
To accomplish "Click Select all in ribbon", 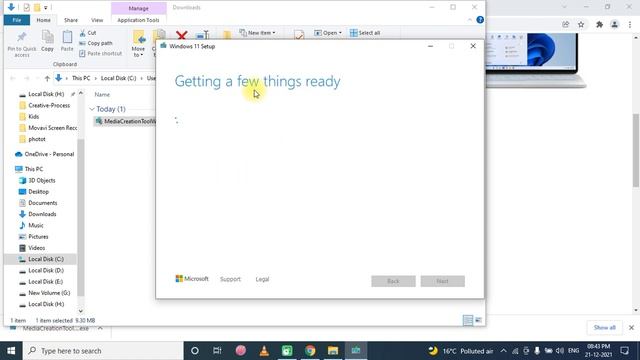I will 365,33.
